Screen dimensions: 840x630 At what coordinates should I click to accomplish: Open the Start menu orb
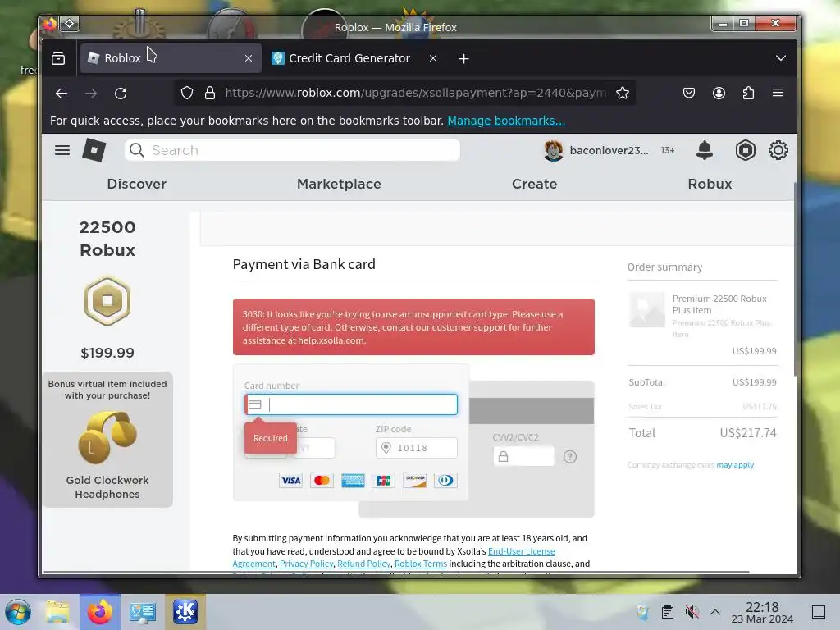pyautogui.click(x=18, y=612)
